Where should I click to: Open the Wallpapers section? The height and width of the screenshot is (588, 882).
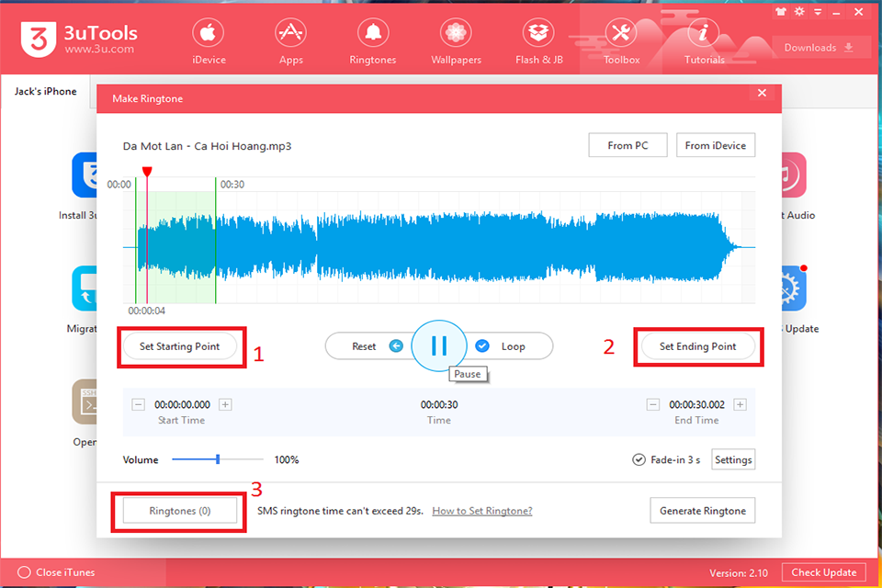click(456, 42)
